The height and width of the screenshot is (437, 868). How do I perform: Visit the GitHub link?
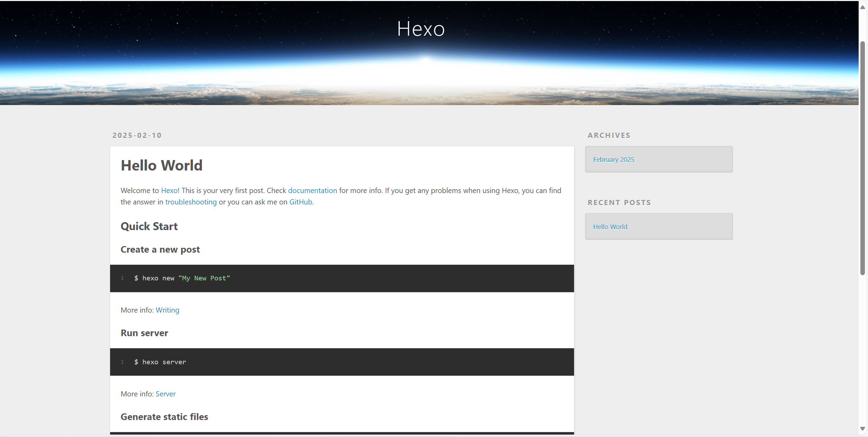pyautogui.click(x=301, y=202)
